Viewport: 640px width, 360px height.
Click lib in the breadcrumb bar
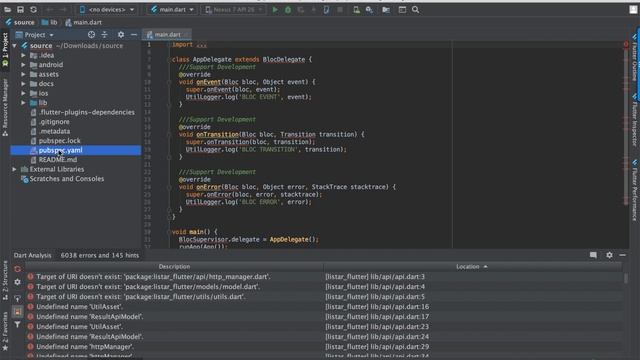pyautogui.click(x=49, y=22)
